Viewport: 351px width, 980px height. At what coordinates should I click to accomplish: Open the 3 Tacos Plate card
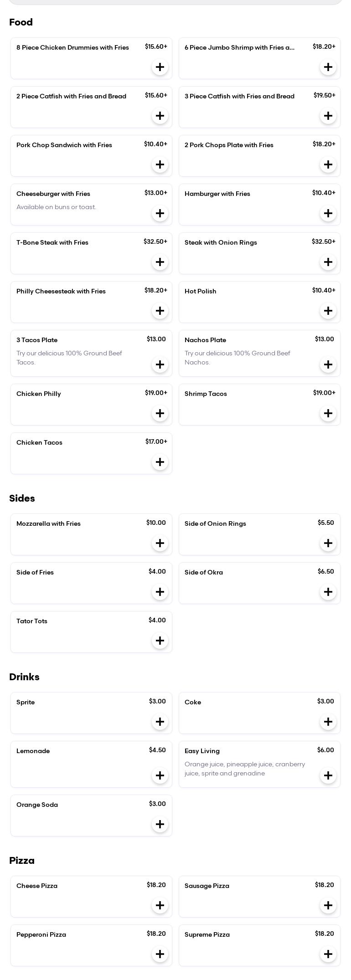37,340
